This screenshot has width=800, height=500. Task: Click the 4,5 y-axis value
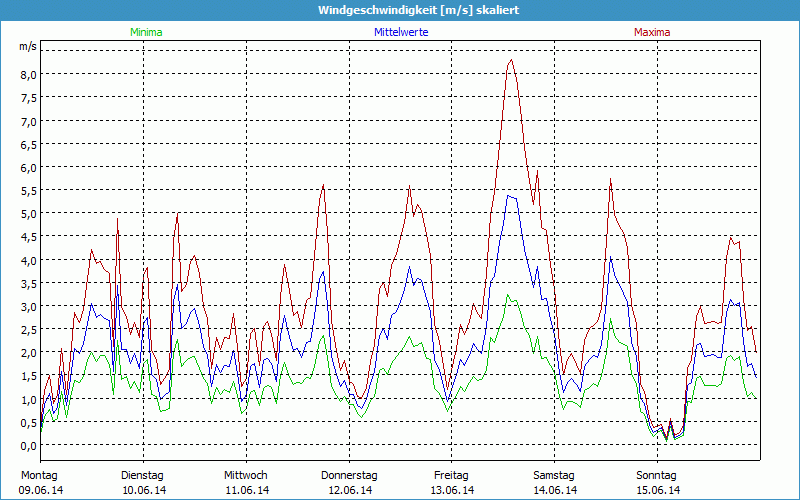[x=28, y=237]
